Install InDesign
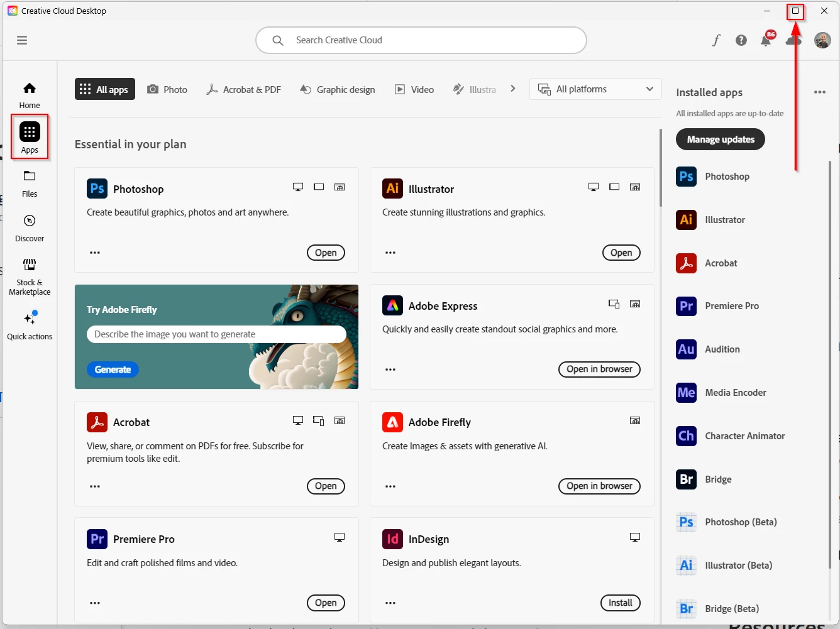 click(621, 603)
